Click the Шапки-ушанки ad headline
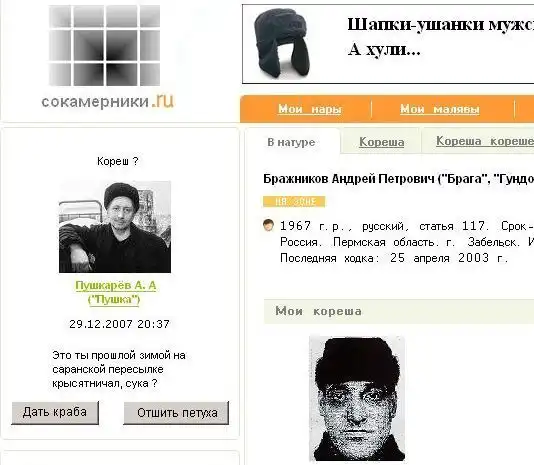Image resolution: width=534 pixels, height=465 pixels. point(440,25)
